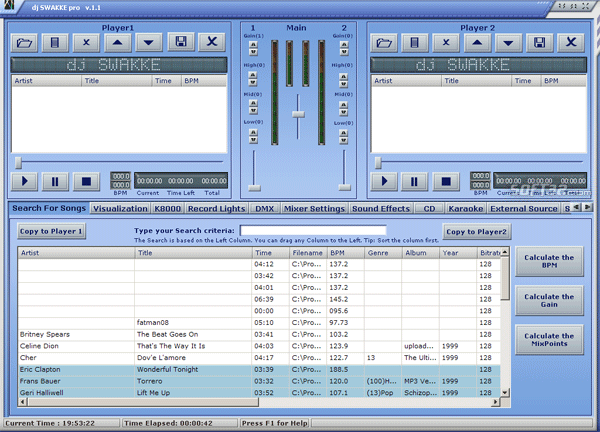This screenshot has height=432, width=600.
Task: Decrease channel 1 Mid with down arrow
Action: tap(253, 111)
